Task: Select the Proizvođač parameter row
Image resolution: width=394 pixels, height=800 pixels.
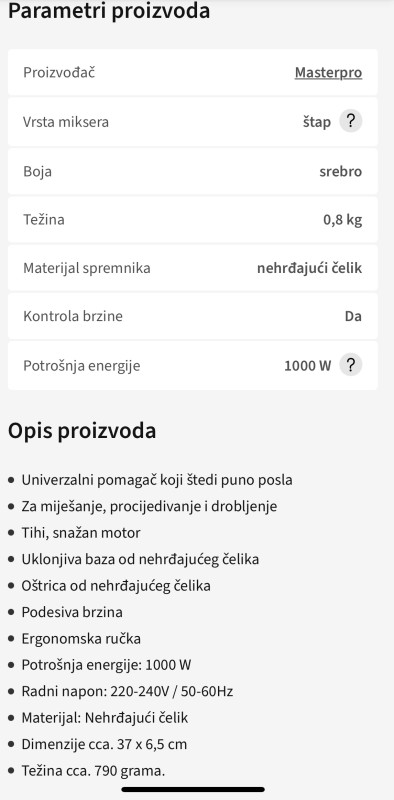Action: tap(193, 72)
